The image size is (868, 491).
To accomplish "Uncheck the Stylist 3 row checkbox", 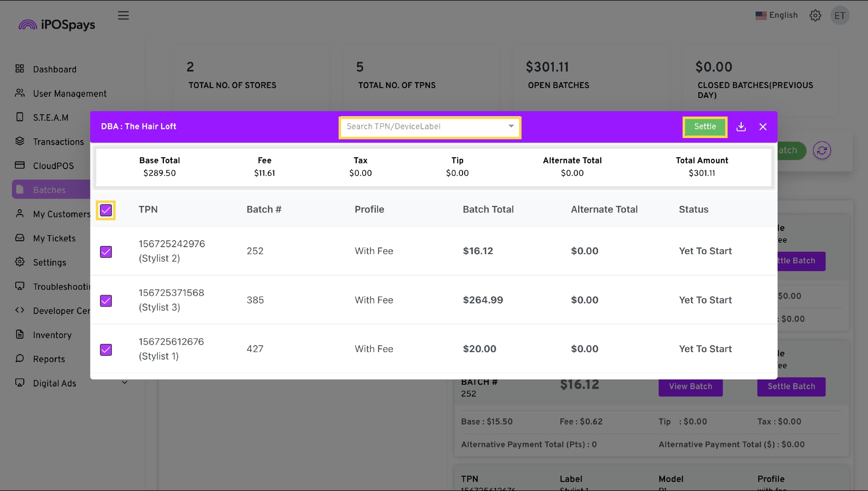I will pos(106,300).
